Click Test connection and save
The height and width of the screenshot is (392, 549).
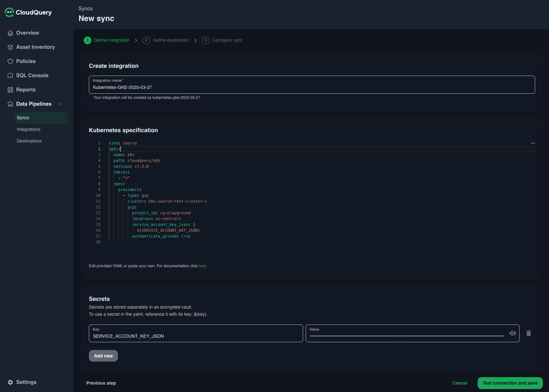coord(510,383)
